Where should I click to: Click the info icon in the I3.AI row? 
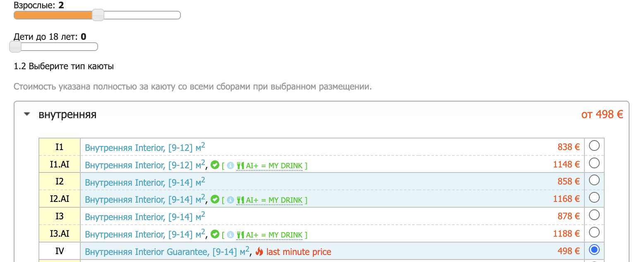click(231, 235)
